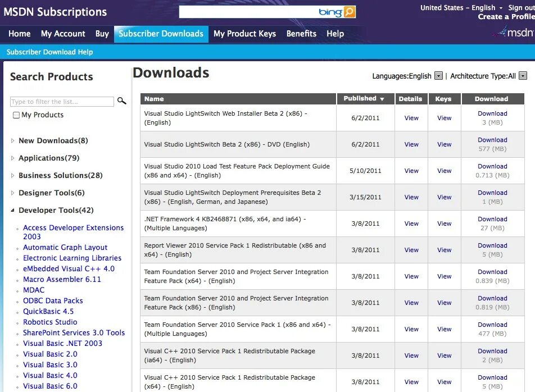
Task: View details for Load Test Feature Pack Deployment Guide
Action: [x=411, y=171]
